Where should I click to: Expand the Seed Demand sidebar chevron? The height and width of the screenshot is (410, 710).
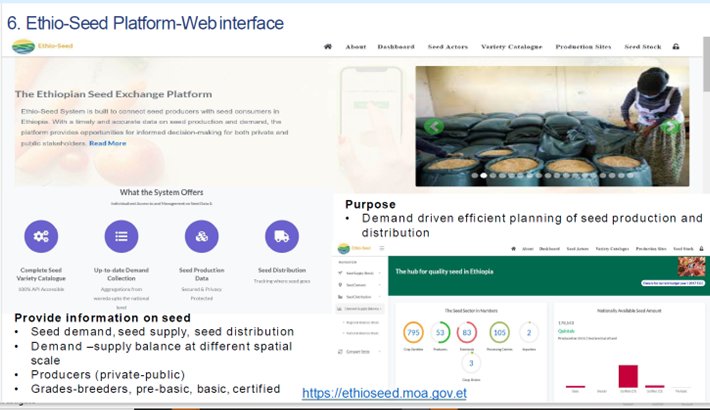(x=379, y=285)
